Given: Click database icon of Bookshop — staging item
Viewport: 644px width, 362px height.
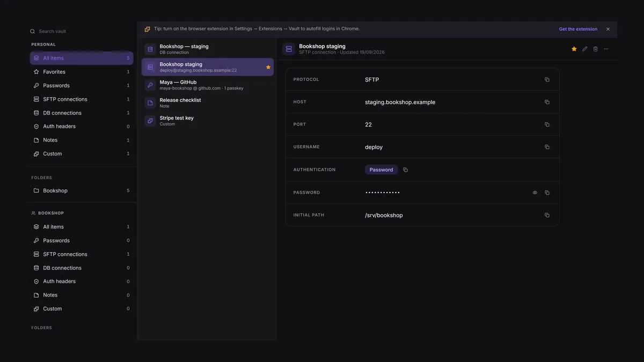Looking at the screenshot, I should pos(150,49).
